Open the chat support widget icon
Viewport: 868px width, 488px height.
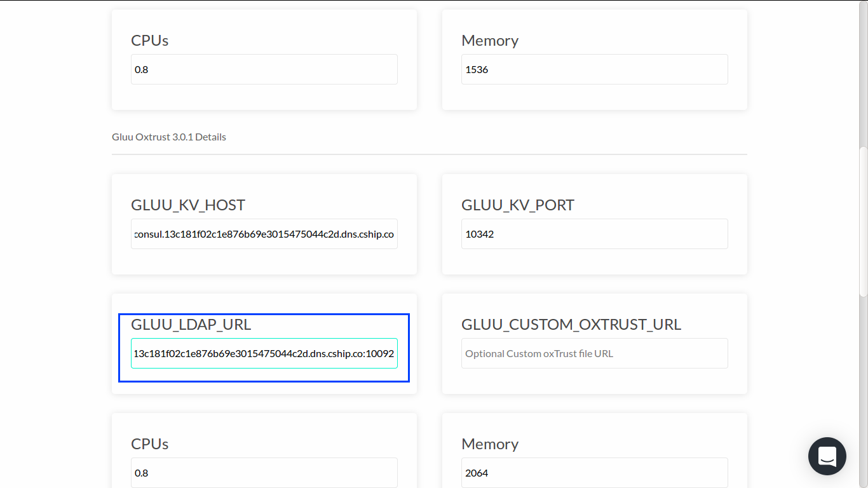tap(827, 456)
